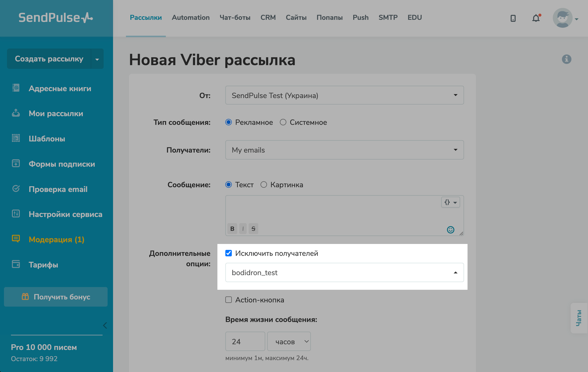The image size is (588, 372).
Task: Open the часов time unit selector
Action: [x=289, y=342]
